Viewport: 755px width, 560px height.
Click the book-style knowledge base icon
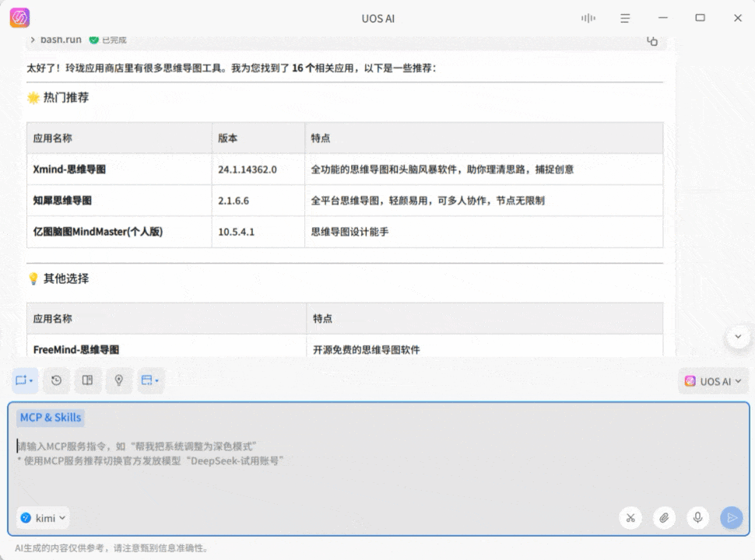[87, 380]
